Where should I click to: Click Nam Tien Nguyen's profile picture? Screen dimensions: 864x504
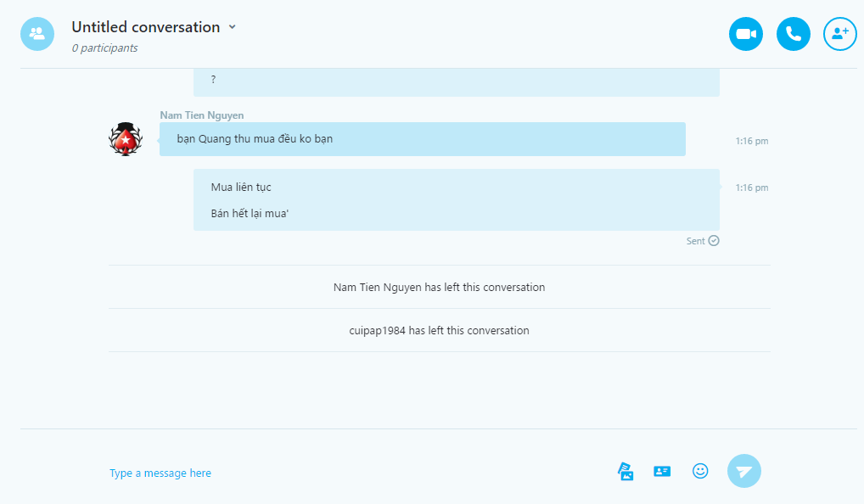pyautogui.click(x=126, y=138)
